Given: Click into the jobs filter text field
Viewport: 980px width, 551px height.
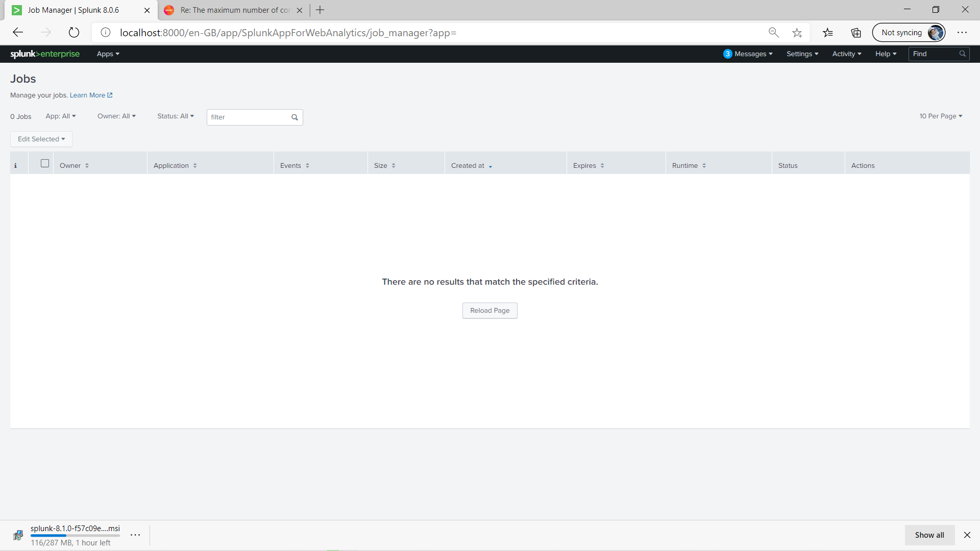Looking at the screenshot, I should 248,117.
